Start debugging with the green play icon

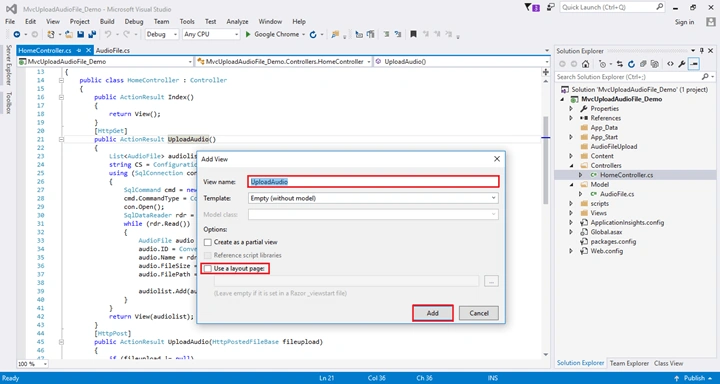[248, 34]
